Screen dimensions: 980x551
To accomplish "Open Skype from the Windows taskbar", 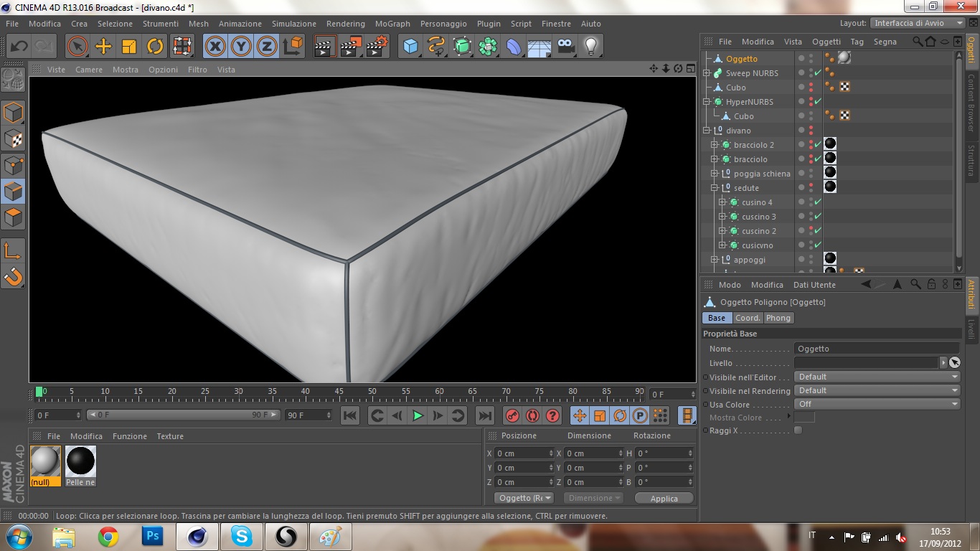I will [x=242, y=536].
